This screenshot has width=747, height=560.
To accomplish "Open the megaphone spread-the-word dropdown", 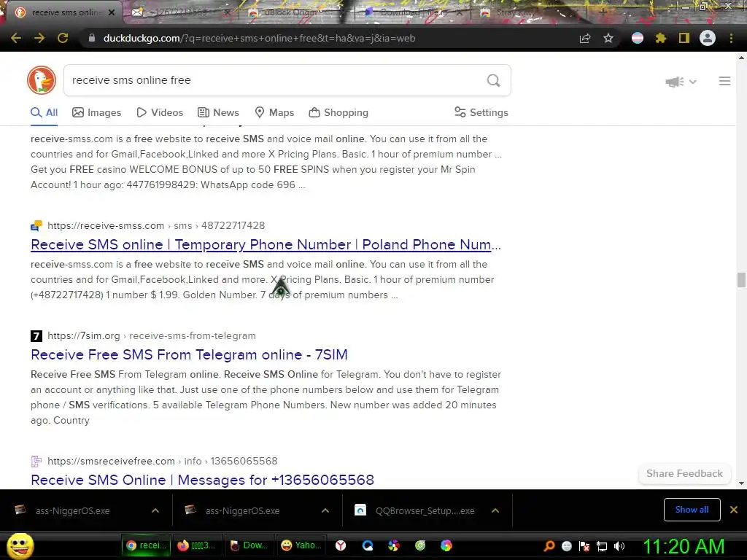I will (x=681, y=82).
